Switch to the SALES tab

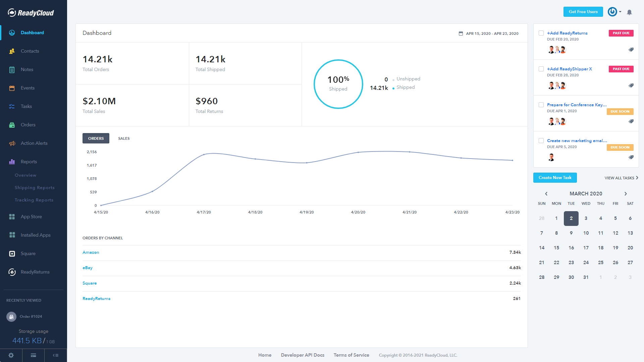[x=123, y=138]
